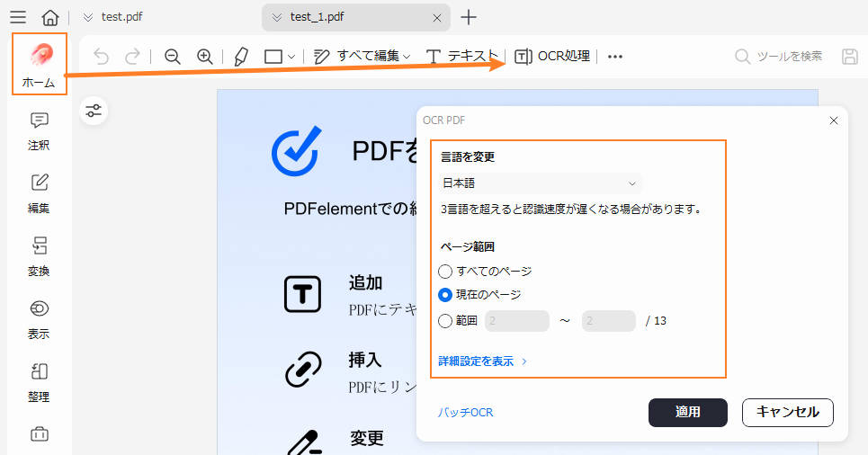This screenshot has width=868, height=455.
Task: Click the ツールを検索 search field
Action: coord(779,57)
